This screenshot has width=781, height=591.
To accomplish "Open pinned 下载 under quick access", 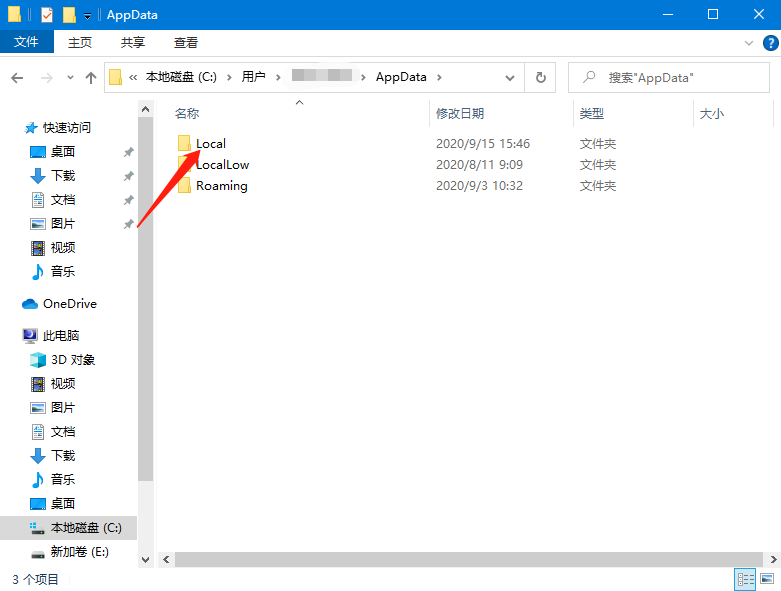I will 63,175.
